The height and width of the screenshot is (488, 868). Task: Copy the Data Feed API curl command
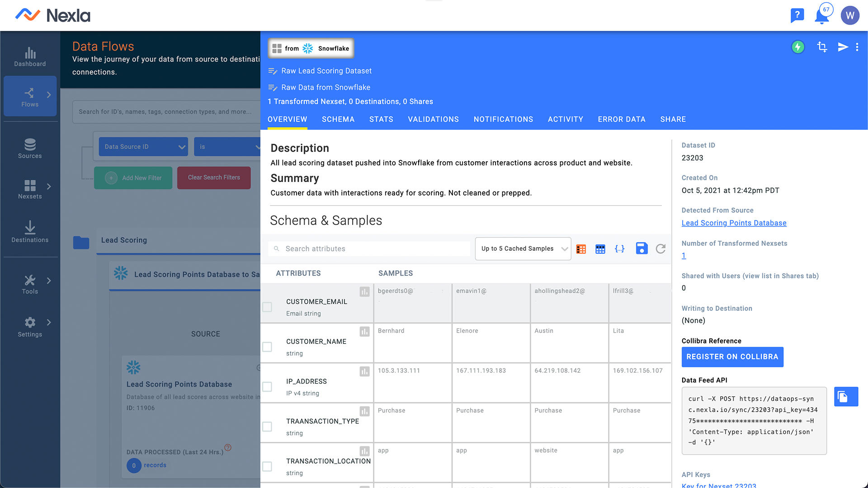tap(846, 397)
